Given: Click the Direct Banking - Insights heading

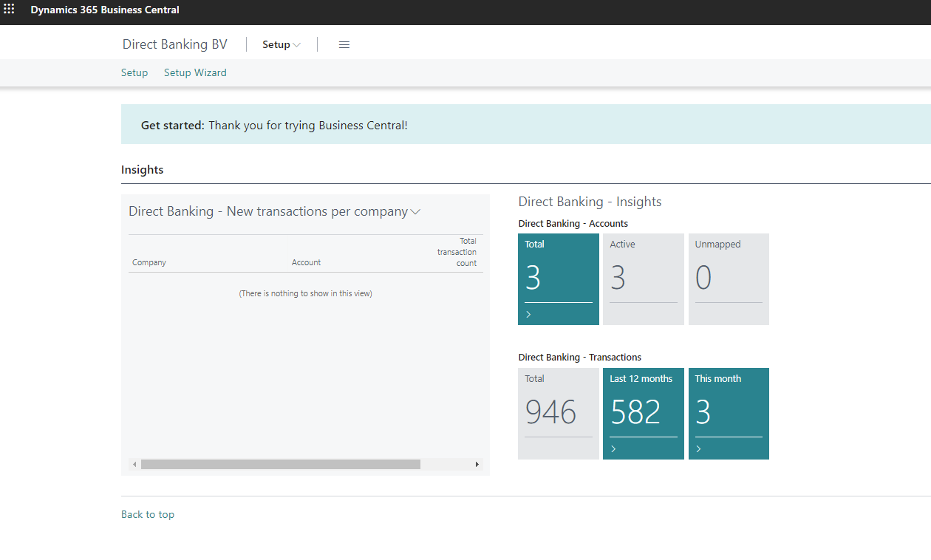Looking at the screenshot, I should (x=590, y=202).
